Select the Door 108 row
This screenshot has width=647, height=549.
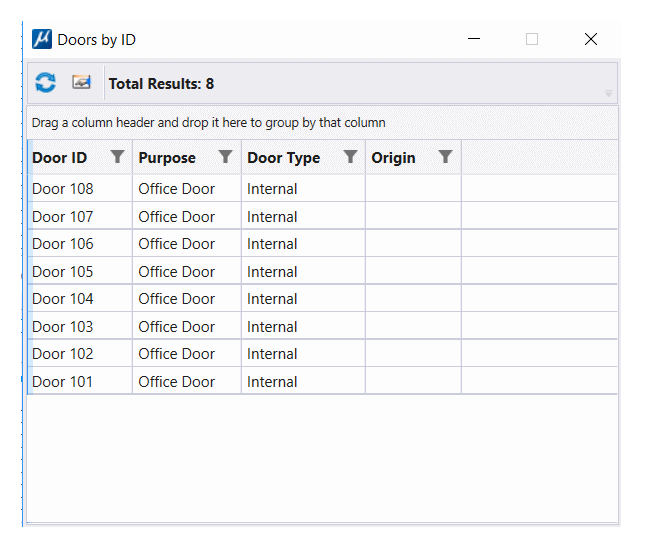(x=62, y=189)
